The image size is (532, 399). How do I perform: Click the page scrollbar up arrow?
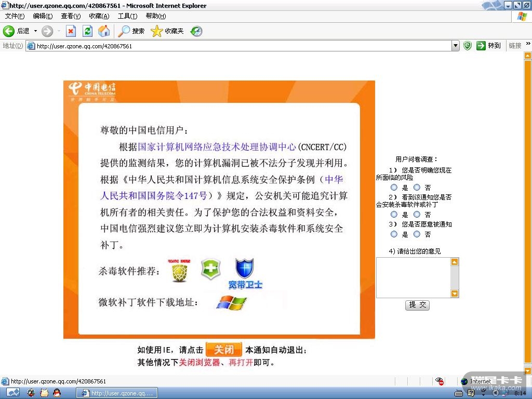tap(528, 55)
